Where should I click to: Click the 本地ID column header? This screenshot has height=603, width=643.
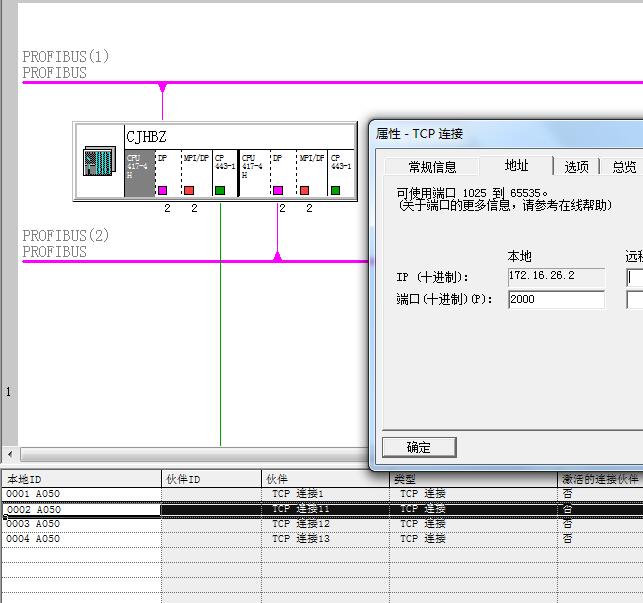point(81,479)
